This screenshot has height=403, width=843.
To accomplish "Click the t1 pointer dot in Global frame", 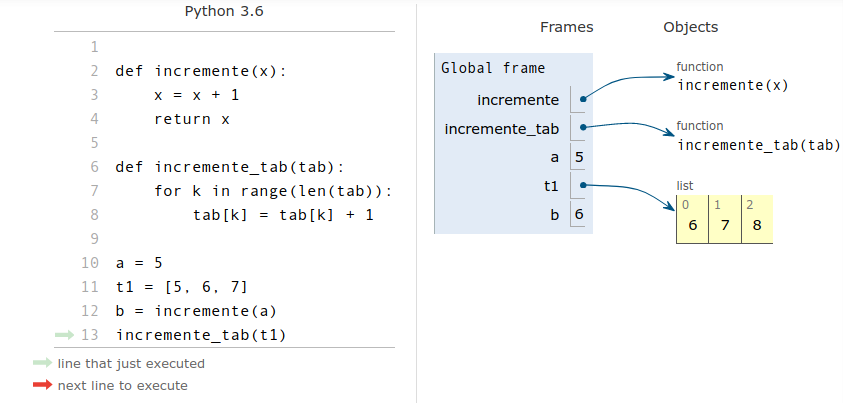I will click(582, 185).
